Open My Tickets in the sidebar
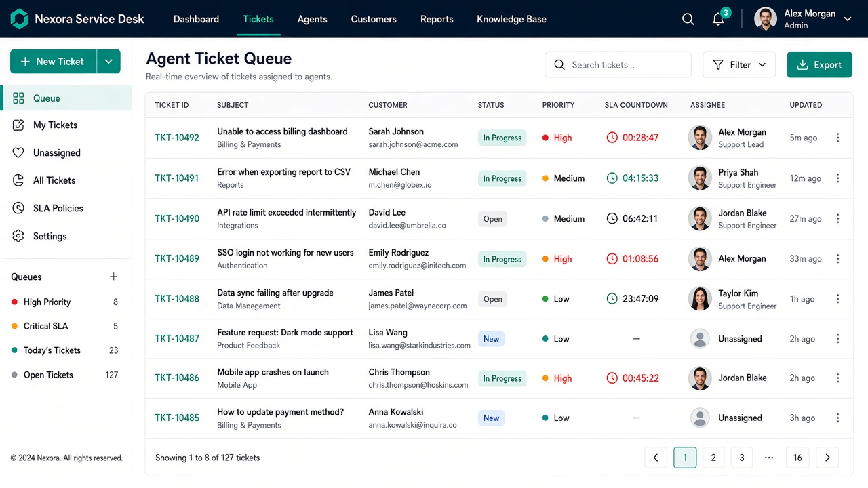Screen dimensions: 868x488 click(66, 125)
